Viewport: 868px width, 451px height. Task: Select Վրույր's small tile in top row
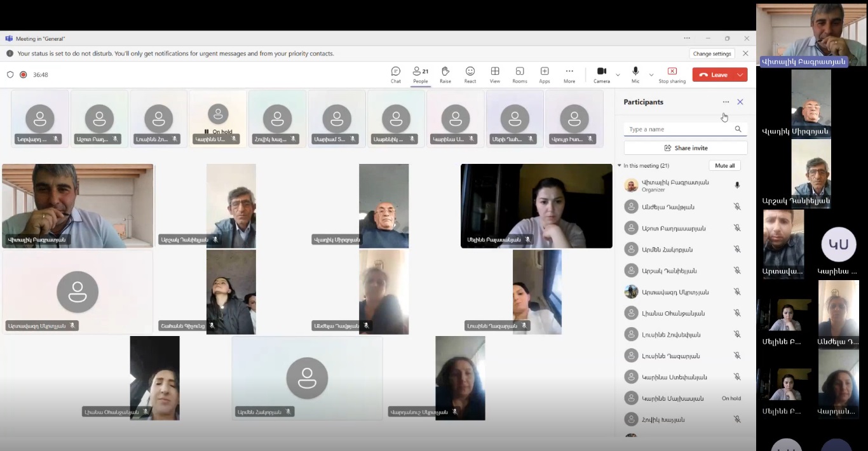[x=574, y=119]
